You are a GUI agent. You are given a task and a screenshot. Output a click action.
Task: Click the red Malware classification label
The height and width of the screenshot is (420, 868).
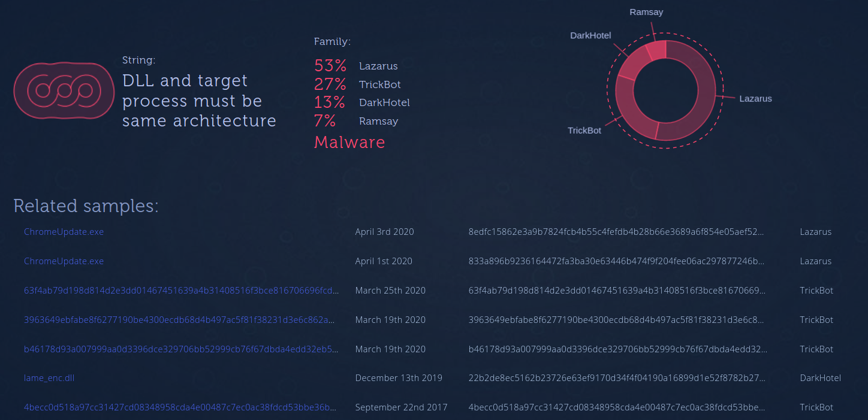pyautogui.click(x=349, y=143)
